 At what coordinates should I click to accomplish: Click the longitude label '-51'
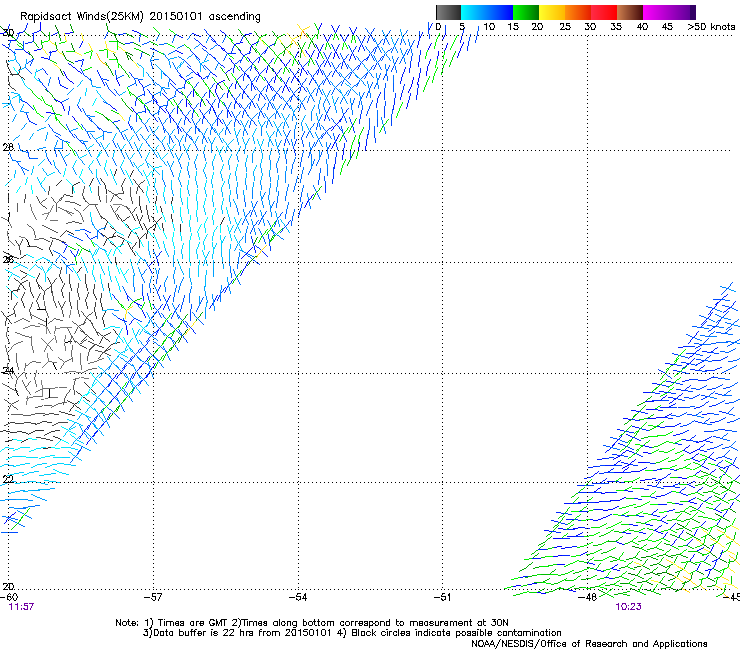click(x=442, y=597)
